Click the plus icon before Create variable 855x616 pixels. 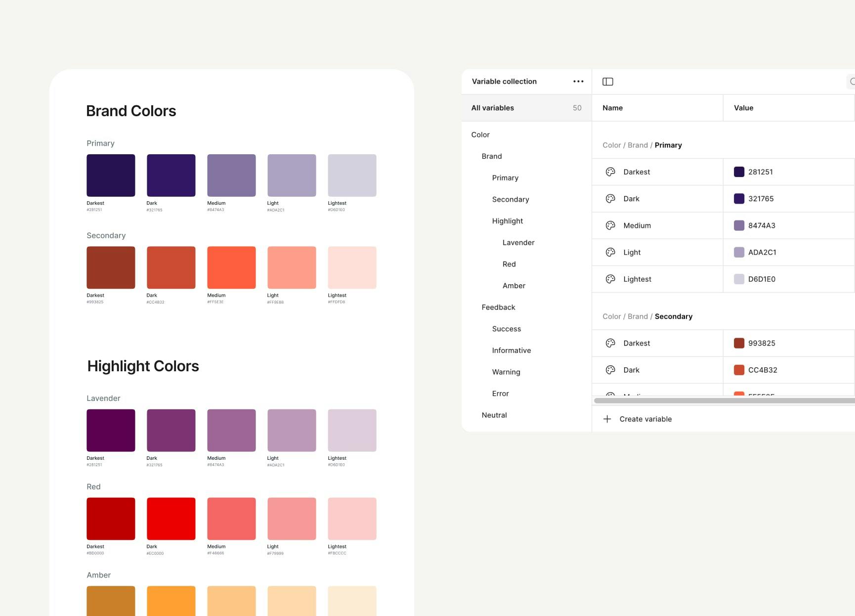pyautogui.click(x=607, y=419)
